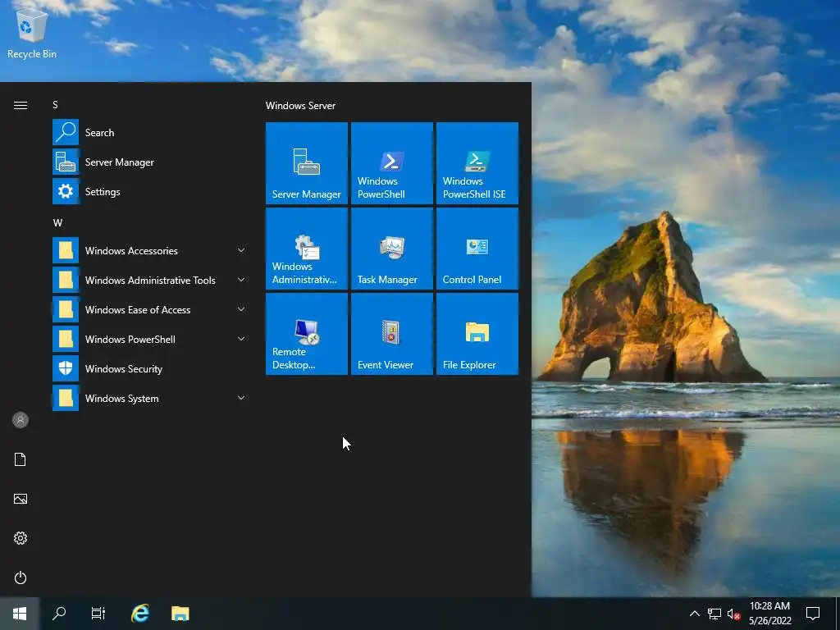This screenshot has height=630, width=840.
Task: Open the Windows Administrative Tools folder entry
Action: coord(149,281)
